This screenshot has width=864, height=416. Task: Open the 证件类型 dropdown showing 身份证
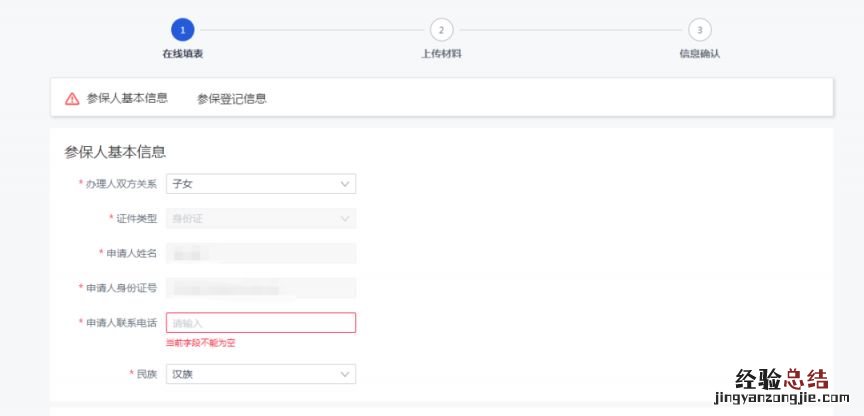[x=260, y=218]
